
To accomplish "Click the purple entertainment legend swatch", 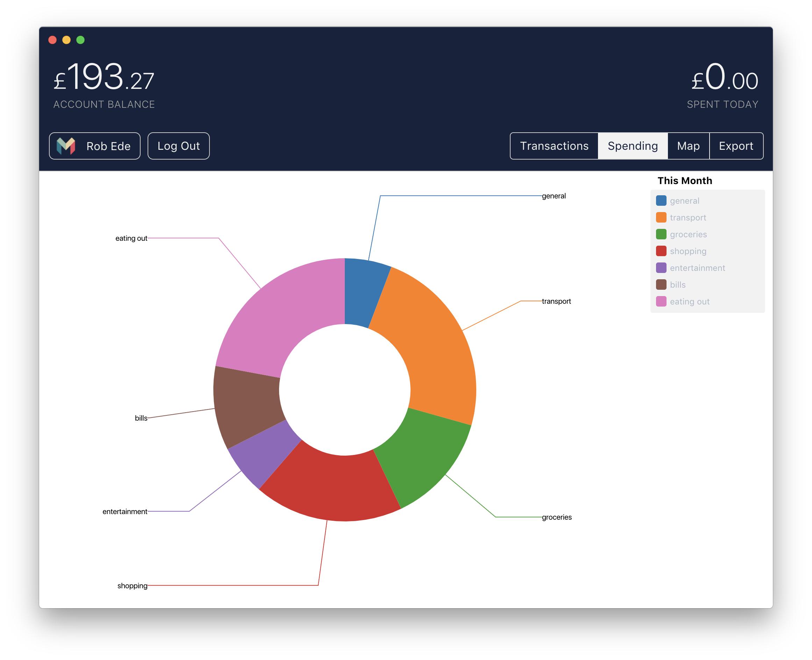I will [x=661, y=268].
